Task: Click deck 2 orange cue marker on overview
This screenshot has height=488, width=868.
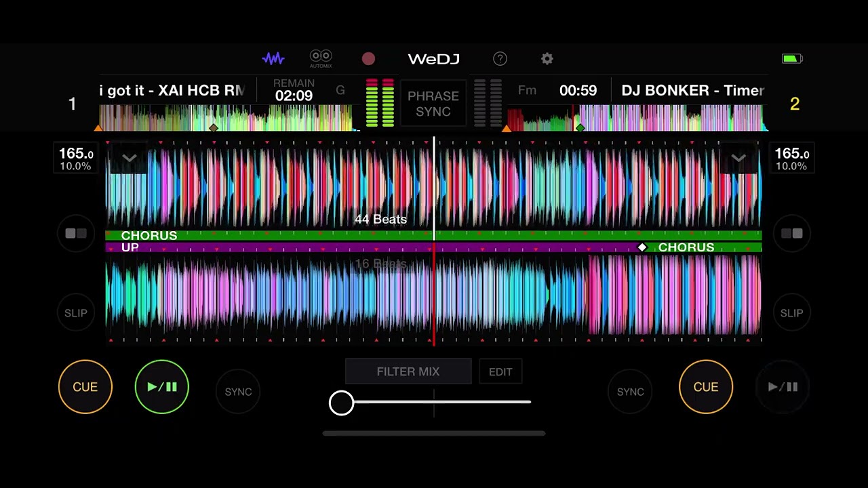Action: 507,127
